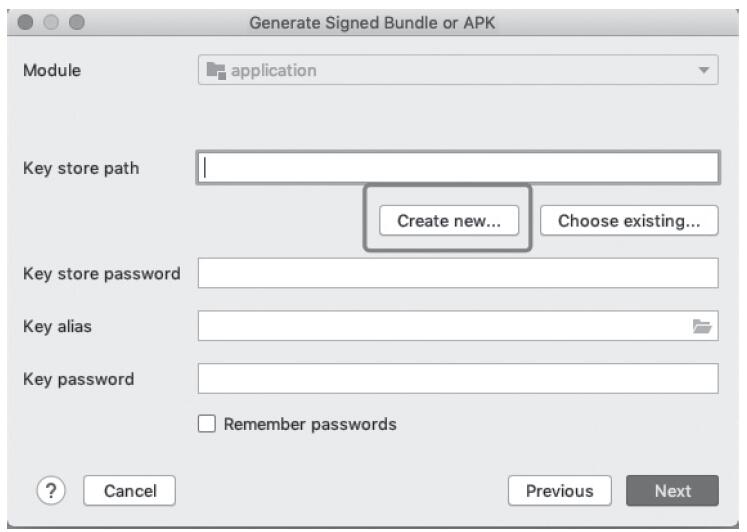Click the Generate Signed Bundle or APK title
This screenshot has height=532, width=747.
tap(372, 23)
